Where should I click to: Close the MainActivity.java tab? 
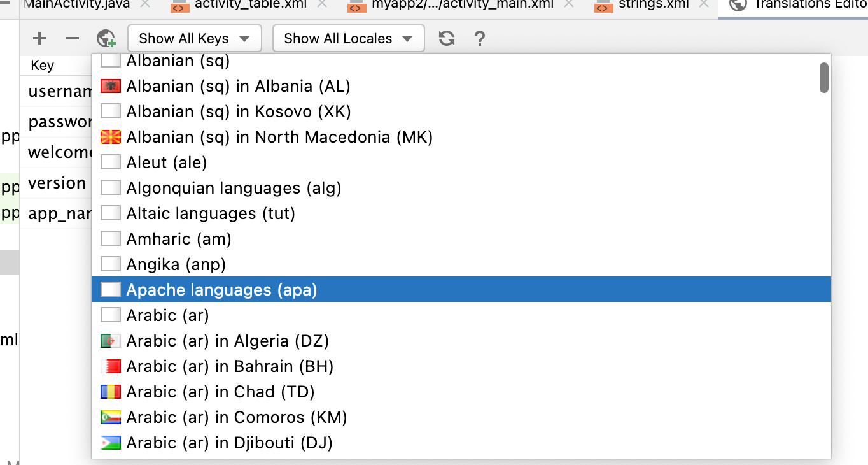145,4
